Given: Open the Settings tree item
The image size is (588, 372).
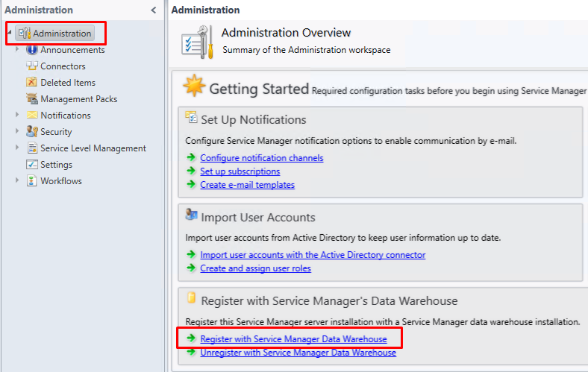Looking at the screenshot, I should tap(56, 165).
